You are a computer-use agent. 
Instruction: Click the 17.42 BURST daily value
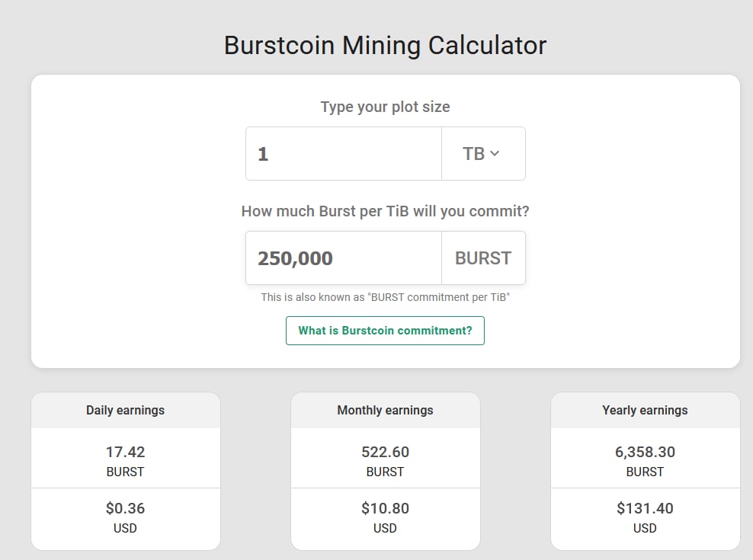[x=125, y=461]
